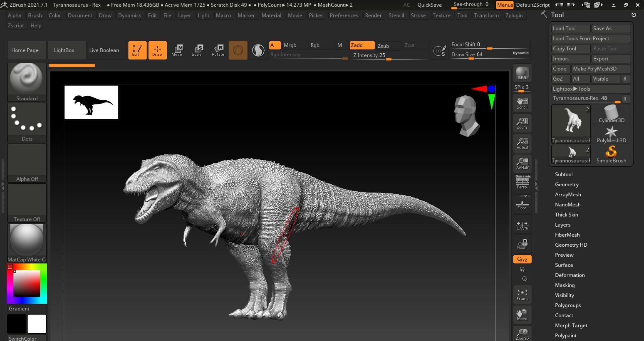Screen dimensions: 644x341
Task: Select the Rotate transform tool
Action: [x=218, y=50]
